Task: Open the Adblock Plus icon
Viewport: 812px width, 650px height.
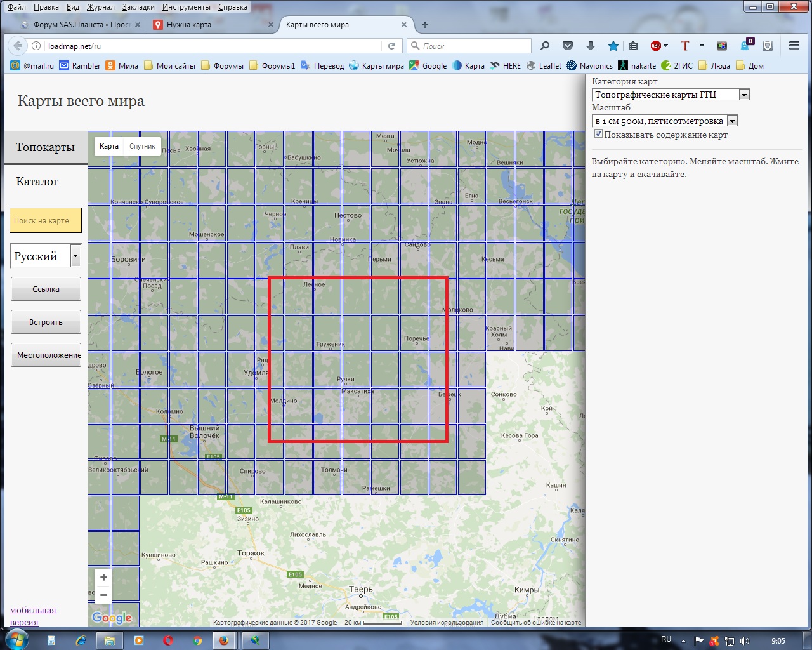Action: point(656,46)
